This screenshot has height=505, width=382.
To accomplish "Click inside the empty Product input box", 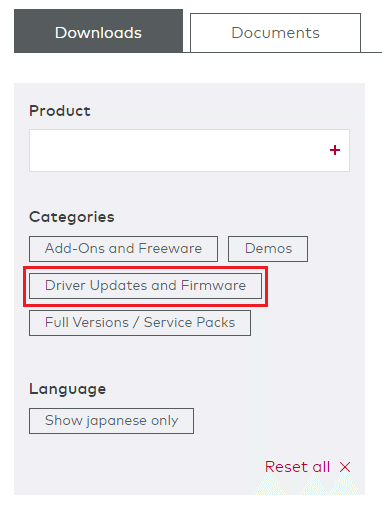I will [189, 150].
